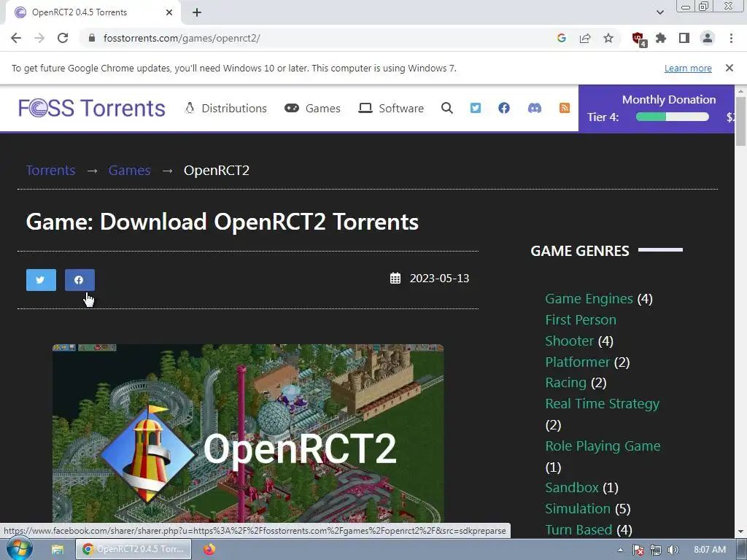Open the Distributions menu
This screenshot has width=747, height=560.
(226, 108)
